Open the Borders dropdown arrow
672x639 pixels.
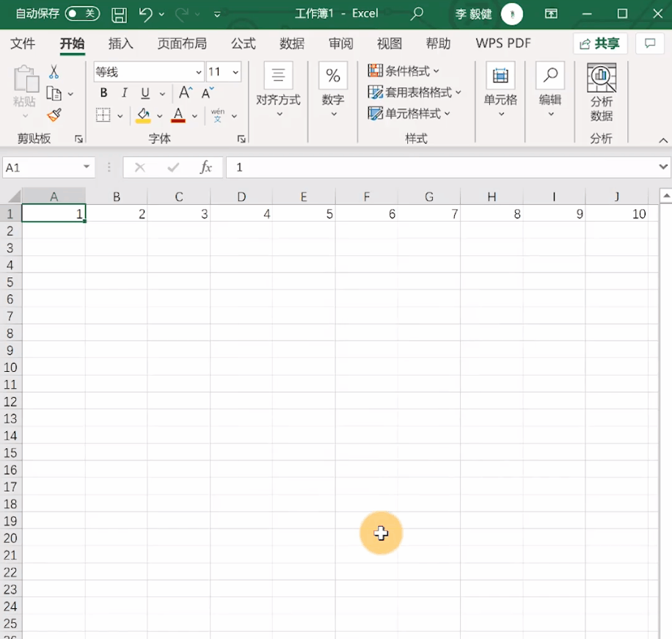[120, 116]
